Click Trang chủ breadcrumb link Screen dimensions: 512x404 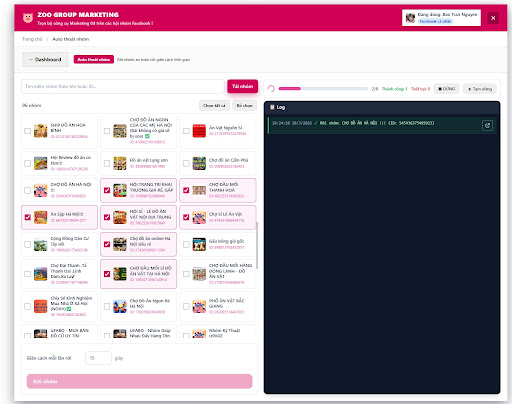[x=32, y=39]
